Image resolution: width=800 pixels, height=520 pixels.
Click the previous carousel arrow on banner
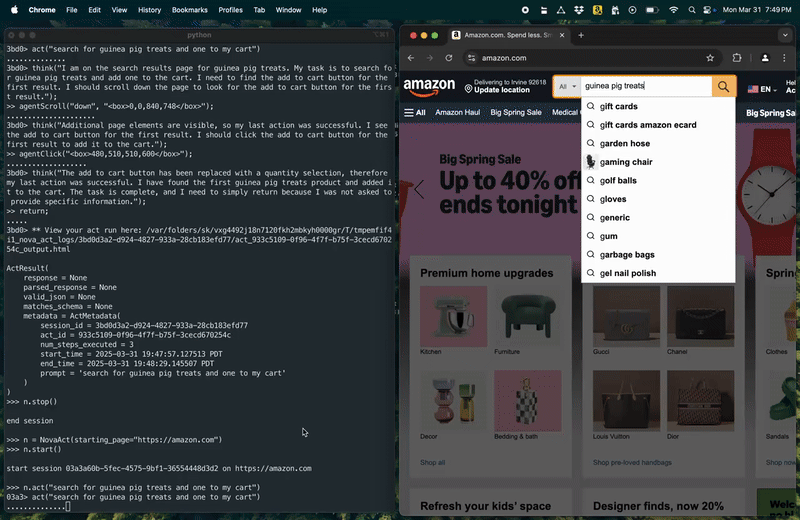pos(419,189)
